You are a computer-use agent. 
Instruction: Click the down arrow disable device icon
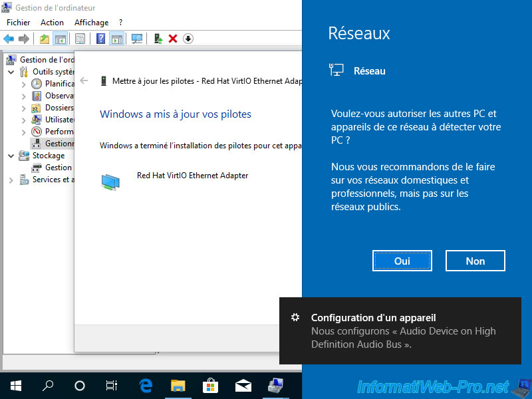click(188, 39)
